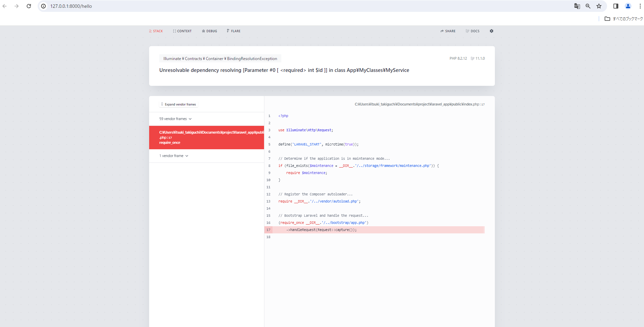Open the settings gear in error page

pos(491,31)
